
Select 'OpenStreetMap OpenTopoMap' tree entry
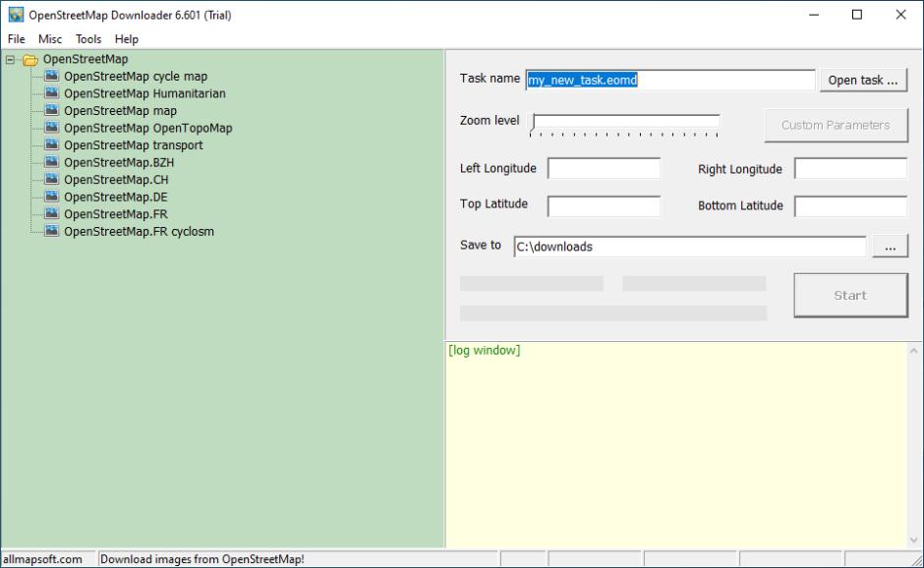coord(147,128)
